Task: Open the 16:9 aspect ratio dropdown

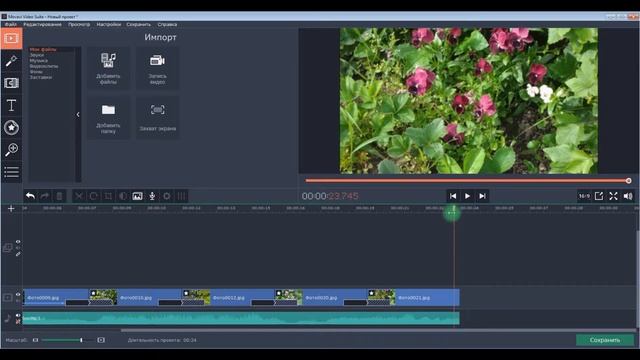Action: pos(584,196)
